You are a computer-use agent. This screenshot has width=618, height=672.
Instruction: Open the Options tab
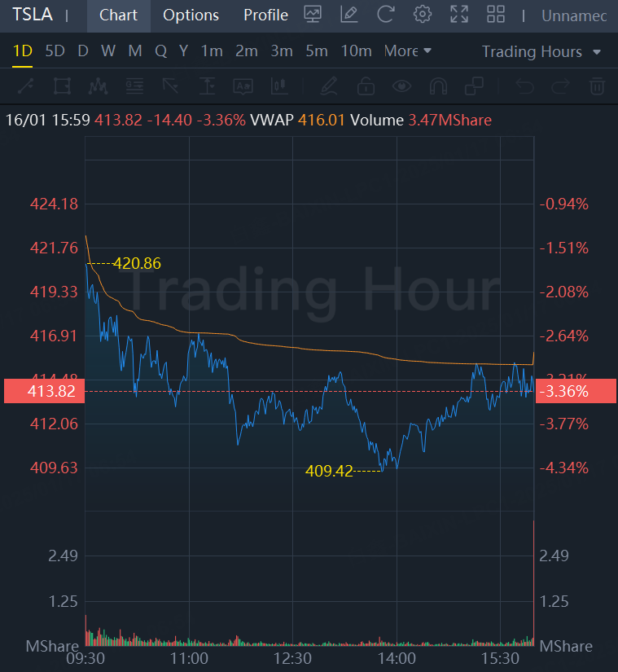tap(191, 15)
